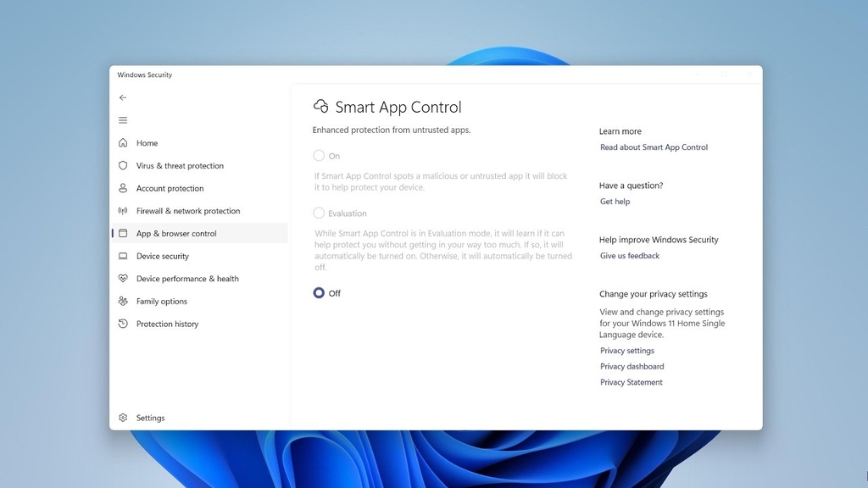
Task: Click the 'Learn more' heading
Action: point(620,131)
